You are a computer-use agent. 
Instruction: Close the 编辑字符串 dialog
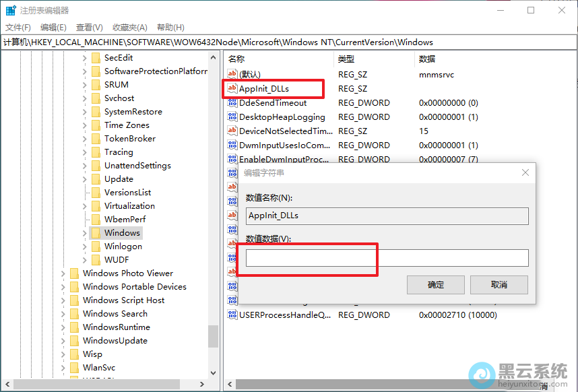pyautogui.click(x=525, y=173)
